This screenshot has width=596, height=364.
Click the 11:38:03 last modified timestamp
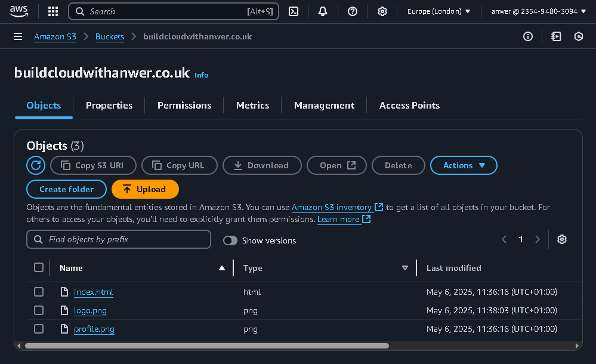(x=493, y=310)
